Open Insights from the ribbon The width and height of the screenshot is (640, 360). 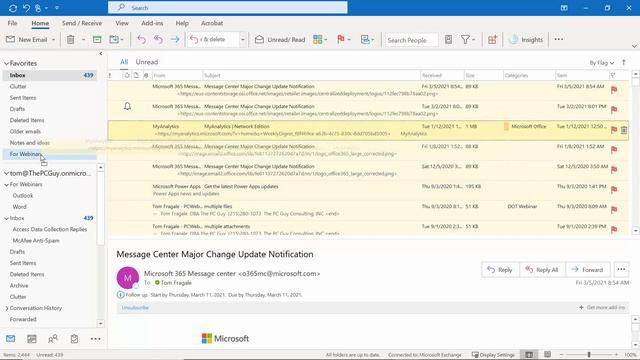527,40
